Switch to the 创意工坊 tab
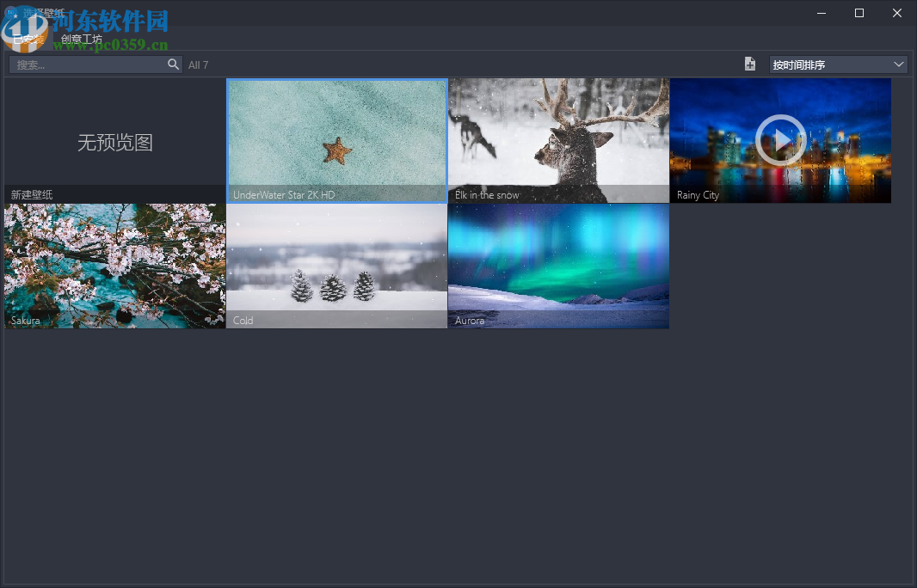Viewport: 917px width, 588px height. click(x=81, y=40)
